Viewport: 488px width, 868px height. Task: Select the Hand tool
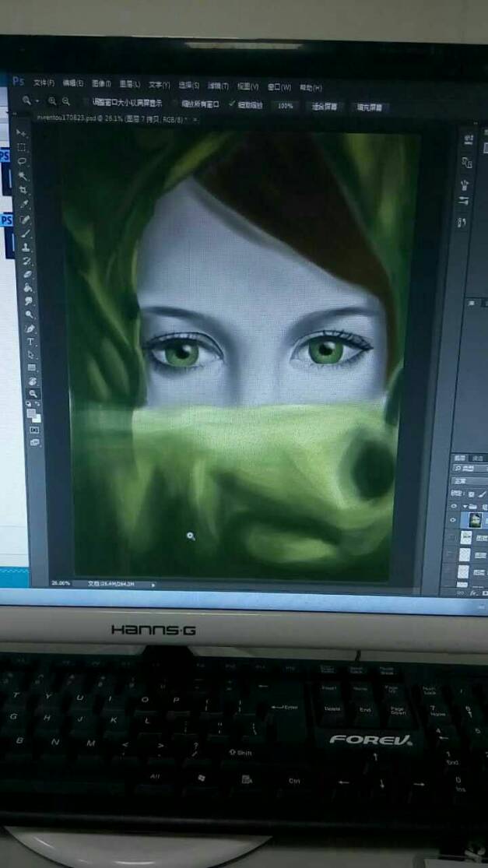click(33, 381)
